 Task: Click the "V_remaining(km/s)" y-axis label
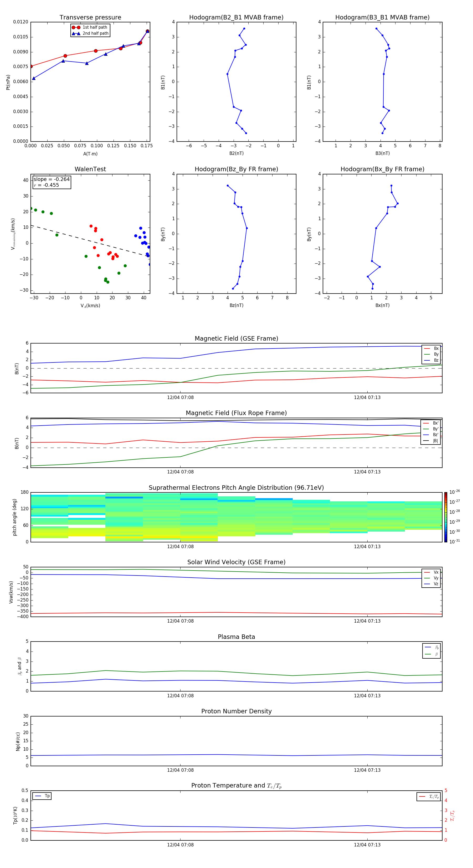pos(13,234)
